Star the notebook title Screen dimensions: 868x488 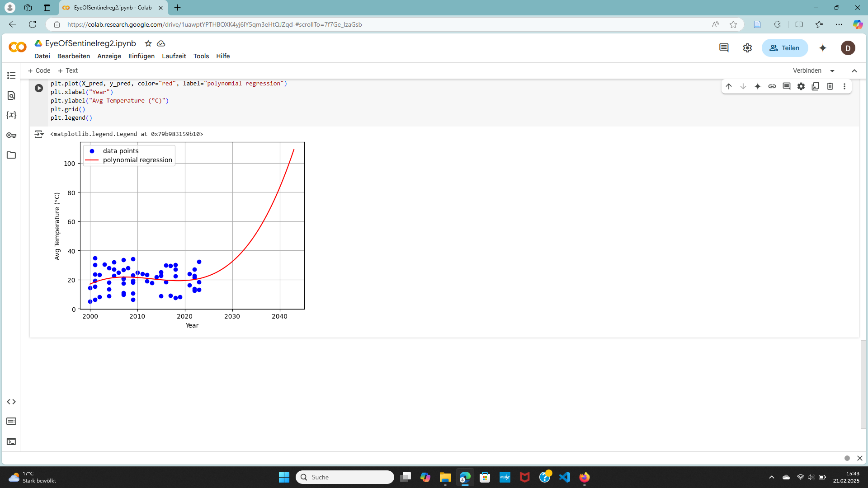click(148, 43)
